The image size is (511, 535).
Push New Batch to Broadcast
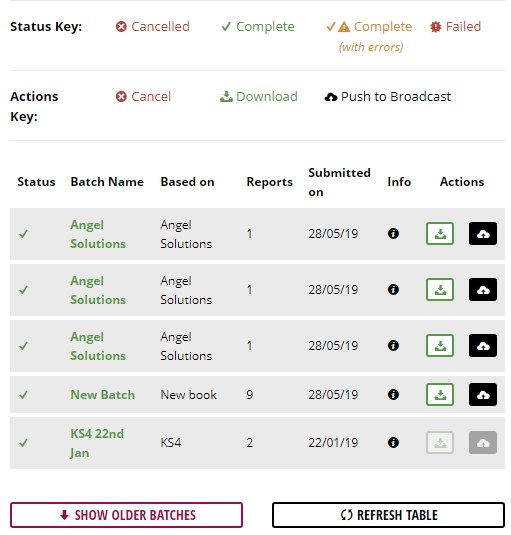pos(483,395)
